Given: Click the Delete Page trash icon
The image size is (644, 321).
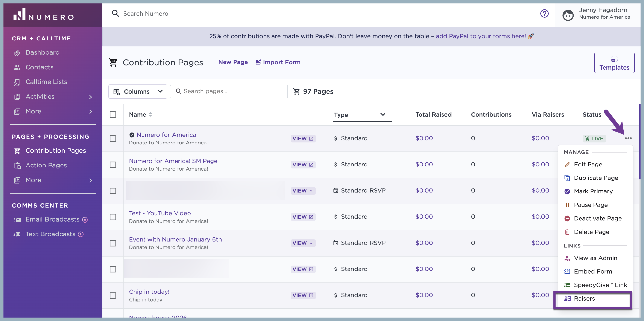Looking at the screenshot, I should (567, 232).
